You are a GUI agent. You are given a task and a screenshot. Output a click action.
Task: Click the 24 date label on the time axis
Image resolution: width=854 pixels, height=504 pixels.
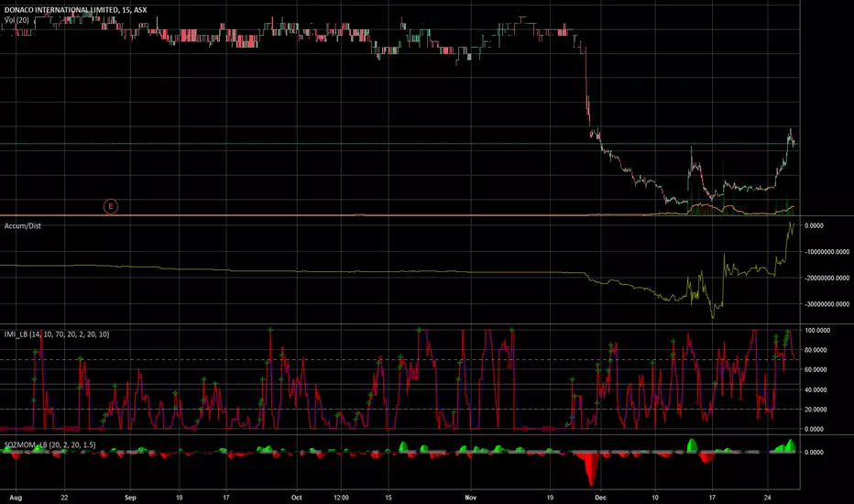[x=767, y=498]
